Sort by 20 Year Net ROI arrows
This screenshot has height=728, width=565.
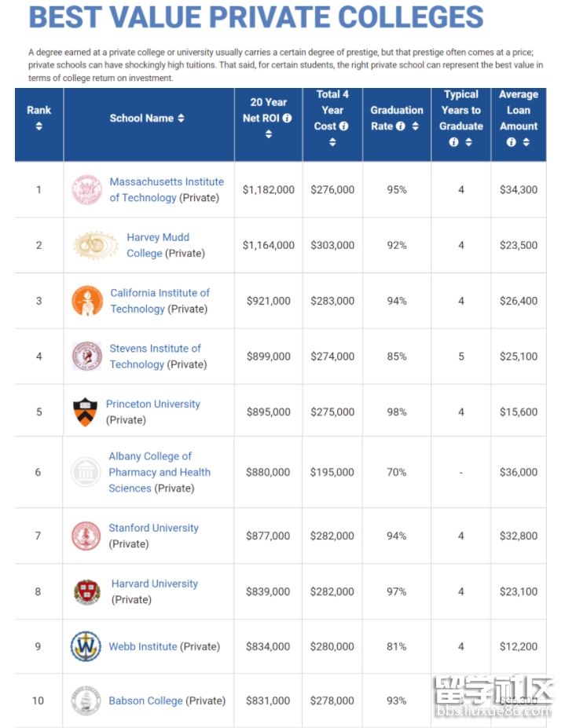click(x=268, y=134)
